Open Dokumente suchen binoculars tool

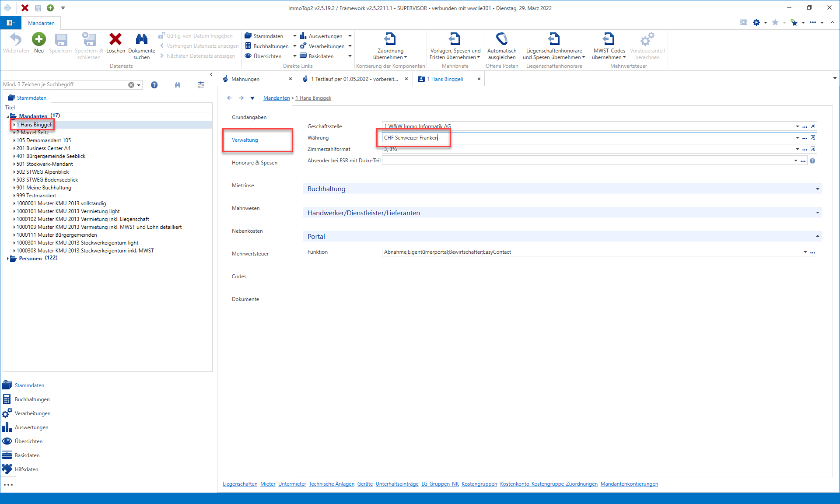141,39
